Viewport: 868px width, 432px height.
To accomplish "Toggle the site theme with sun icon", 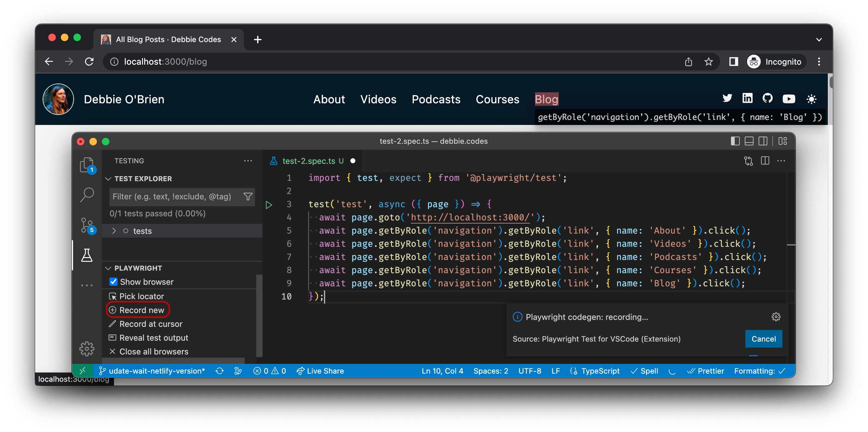I will tap(812, 99).
